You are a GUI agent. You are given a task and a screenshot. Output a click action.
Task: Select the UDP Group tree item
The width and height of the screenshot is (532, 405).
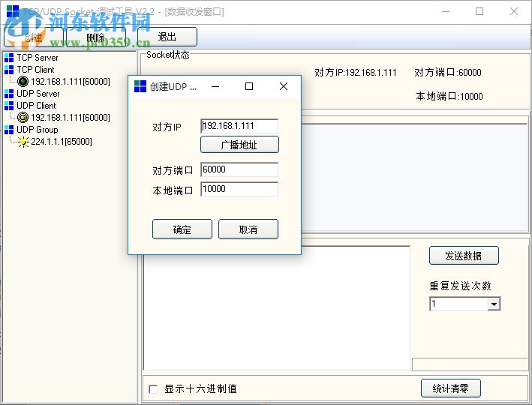coord(38,130)
